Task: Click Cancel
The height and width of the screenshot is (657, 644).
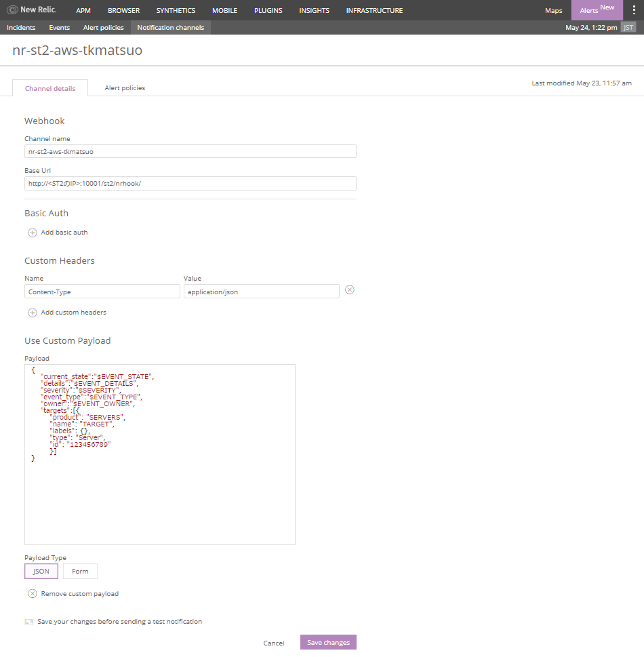Action: (274, 643)
